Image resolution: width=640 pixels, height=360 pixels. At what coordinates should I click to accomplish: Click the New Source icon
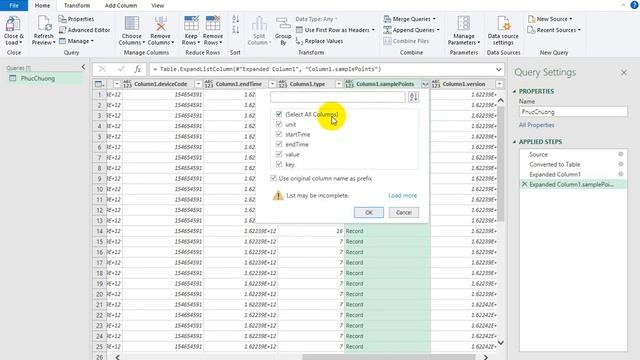(x=531, y=19)
